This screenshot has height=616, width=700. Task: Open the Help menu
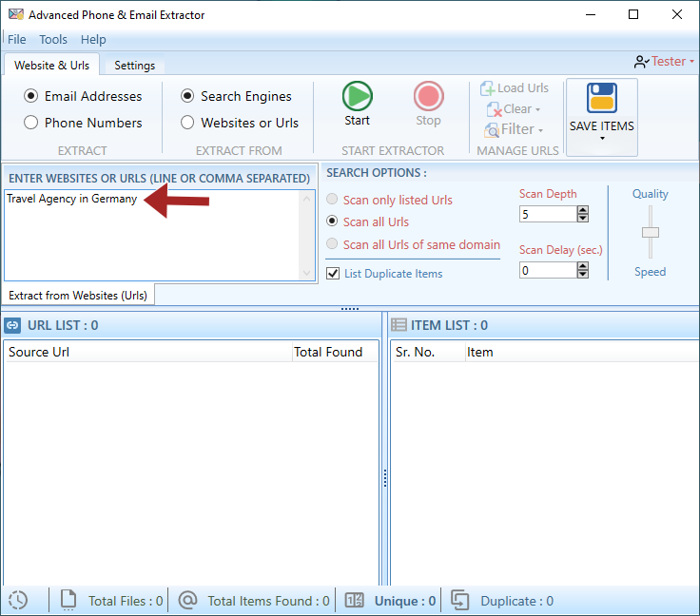click(x=93, y=40)
